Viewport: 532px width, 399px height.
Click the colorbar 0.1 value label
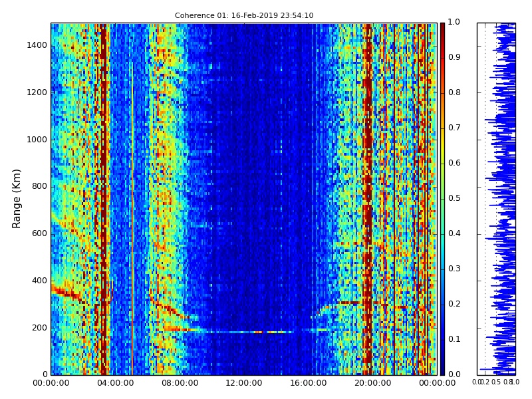(454, 339)
